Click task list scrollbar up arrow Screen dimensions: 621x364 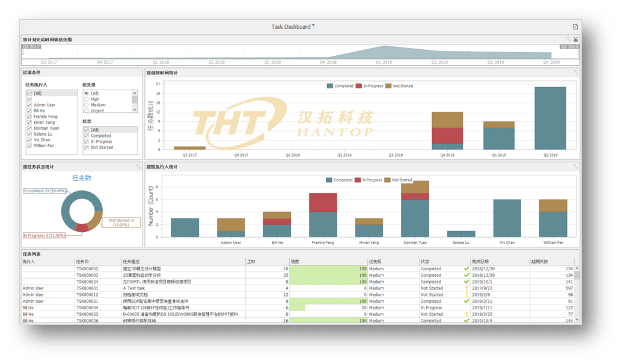click(577, 268)
